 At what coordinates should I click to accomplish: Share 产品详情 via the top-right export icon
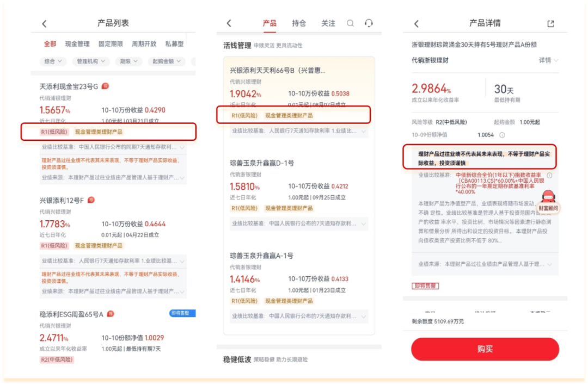click(551, 23)
